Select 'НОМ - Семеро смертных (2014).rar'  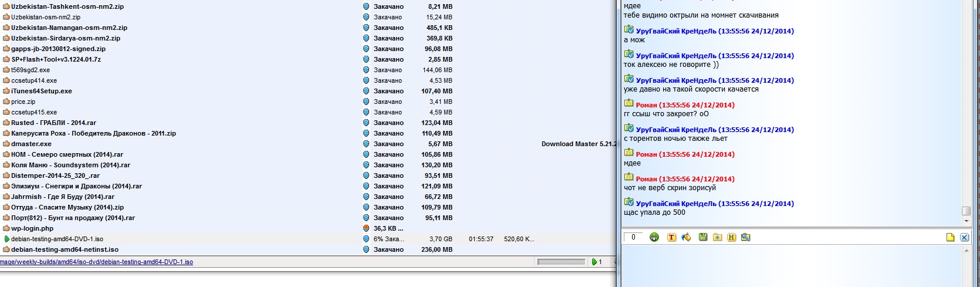67,154
